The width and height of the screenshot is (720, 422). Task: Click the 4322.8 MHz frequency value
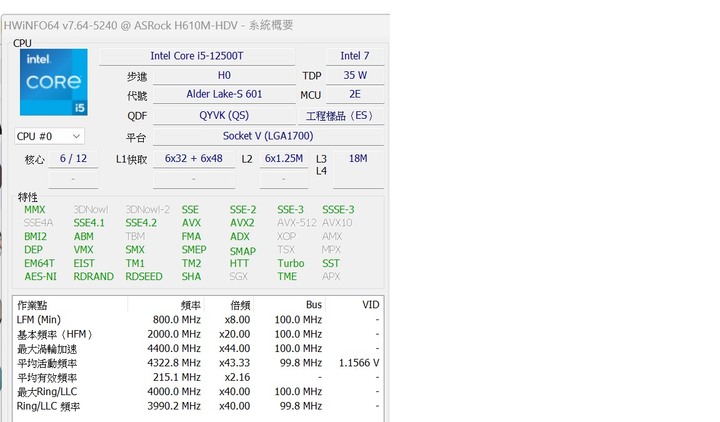click(x=174, y=363)
